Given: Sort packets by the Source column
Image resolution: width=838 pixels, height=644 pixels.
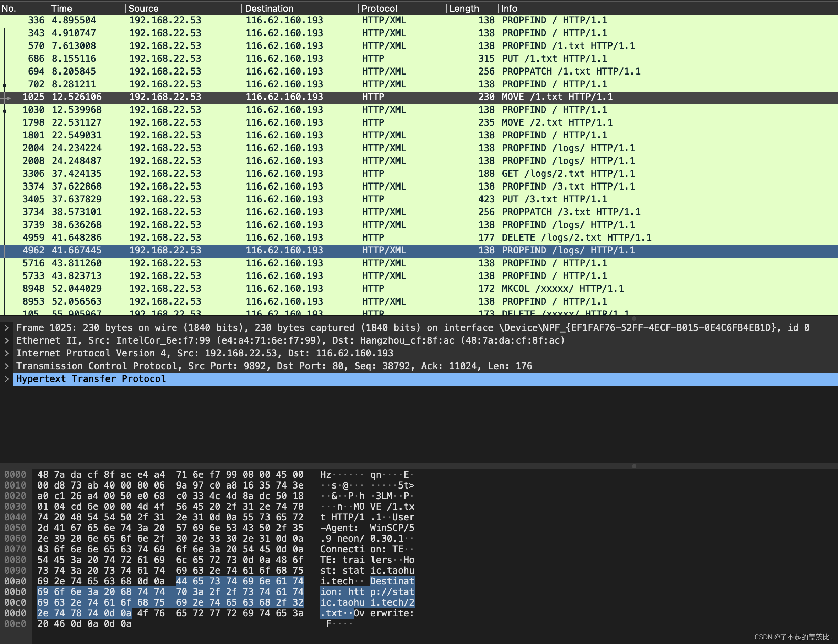Looking at the screenshot, I should click(x=184, y=9).
